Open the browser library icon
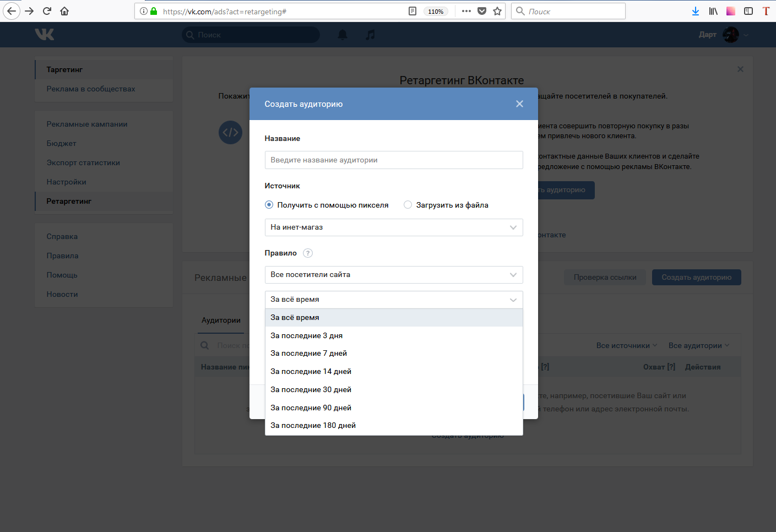Screen dimensions: 776x532 [x=713, y=11]
